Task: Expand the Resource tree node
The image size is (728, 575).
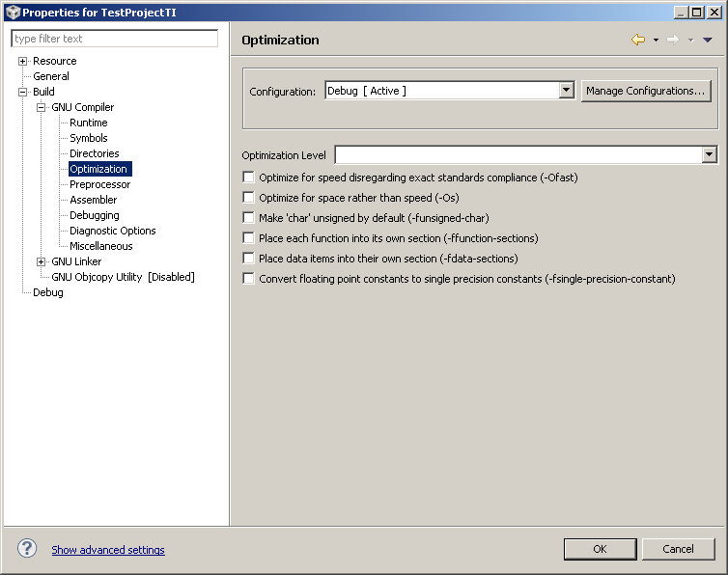Action: tap(22, 61)
